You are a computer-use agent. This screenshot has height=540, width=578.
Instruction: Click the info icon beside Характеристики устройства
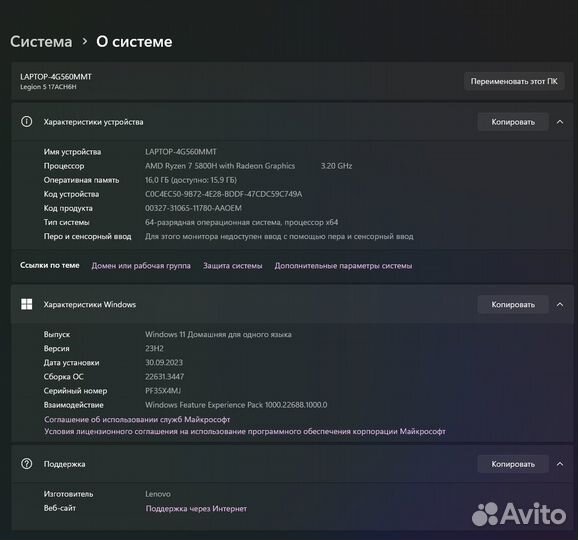(x=27, y=122)
